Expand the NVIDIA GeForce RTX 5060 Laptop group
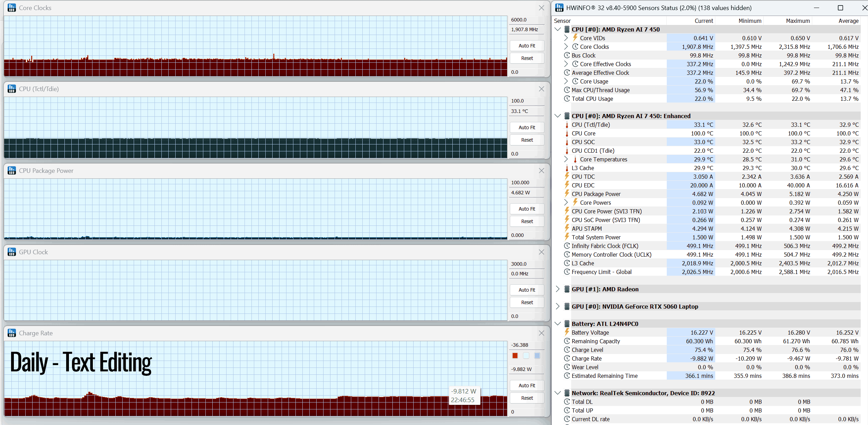The height and width of the screenshot is (425, 868). (558, 306)
